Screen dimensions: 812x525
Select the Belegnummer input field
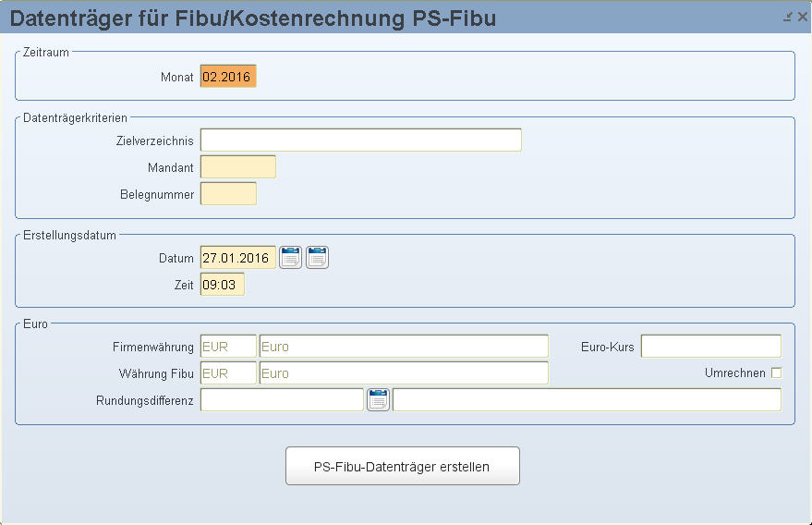tap(228, 194)
